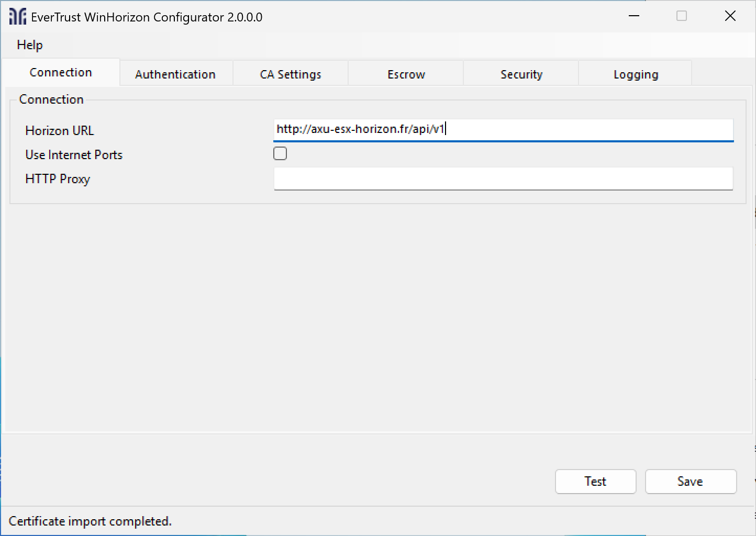Select the Connection tab
The height and width of the screenshot is (536, 756).
point(60,72)
